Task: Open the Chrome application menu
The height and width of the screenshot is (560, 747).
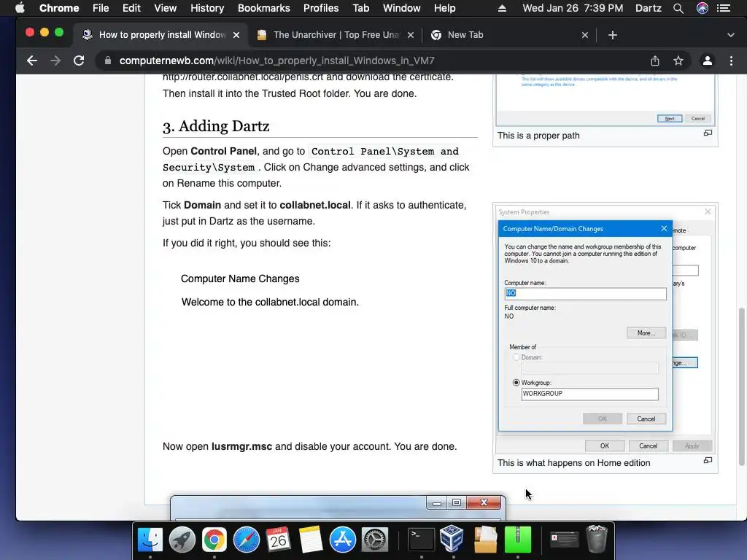Action: coord(59,8)
